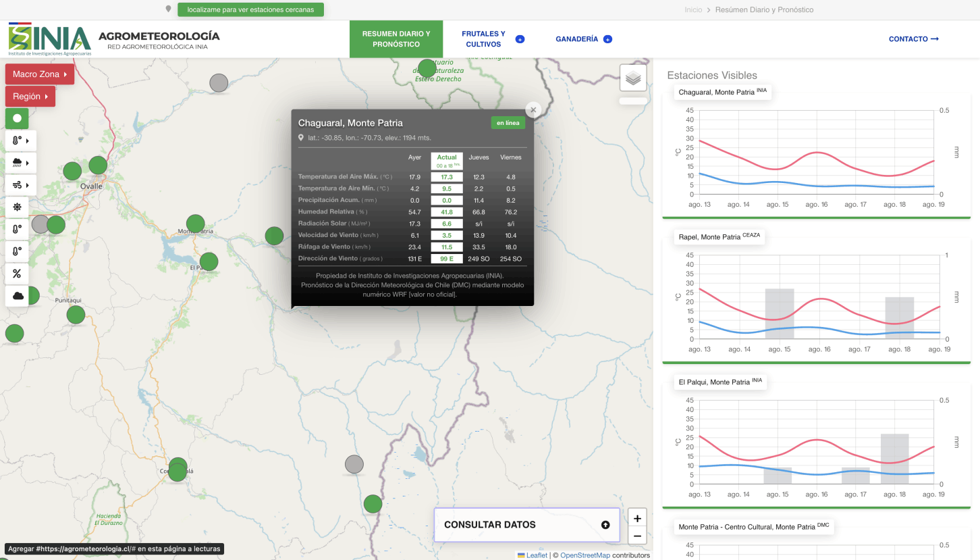Zoom in the map with plus button

point(637,518)
